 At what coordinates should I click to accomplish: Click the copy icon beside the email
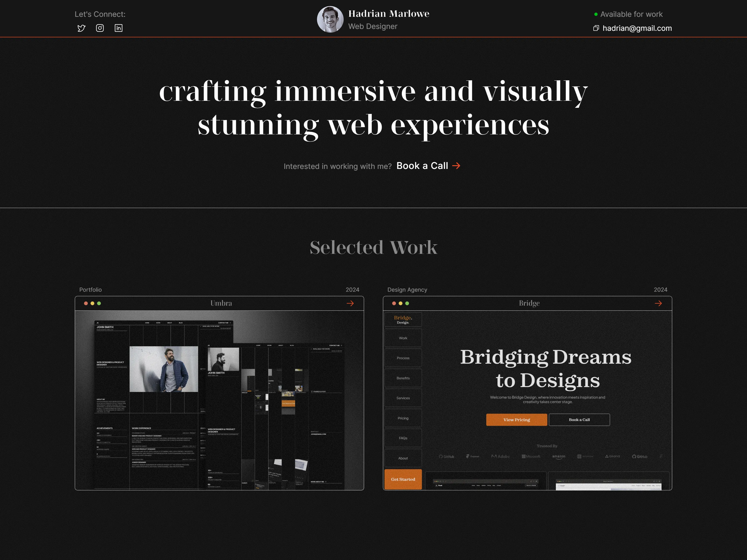(x=596, y=28)
